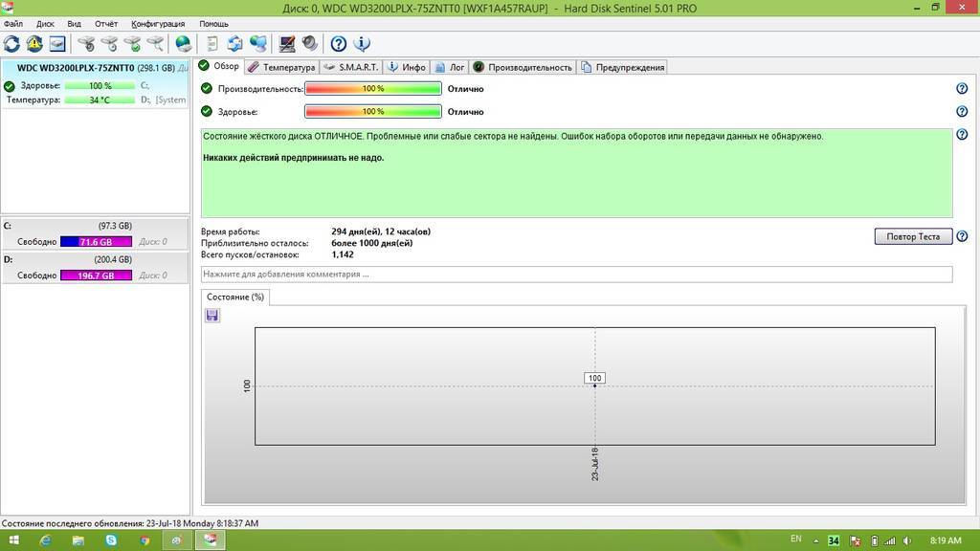The width and height of the screenshot is (980, 551).
Task: Click the network computers globe toolbar icon
Action: [x=258, y=44]
